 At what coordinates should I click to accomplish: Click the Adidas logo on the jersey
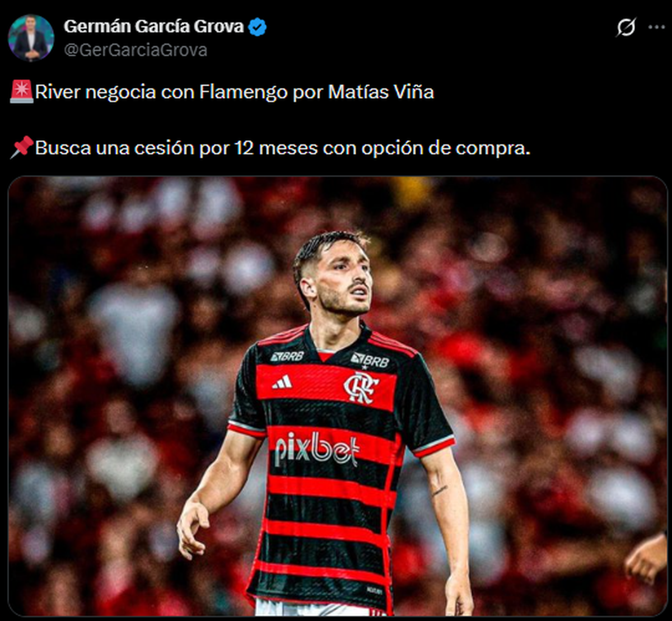[282, 382]
